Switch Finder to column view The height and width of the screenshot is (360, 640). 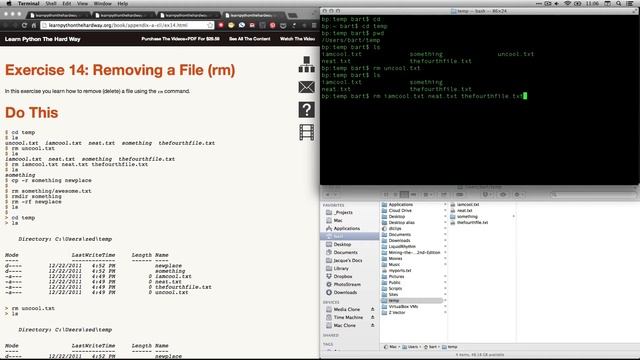click(404, 195)
